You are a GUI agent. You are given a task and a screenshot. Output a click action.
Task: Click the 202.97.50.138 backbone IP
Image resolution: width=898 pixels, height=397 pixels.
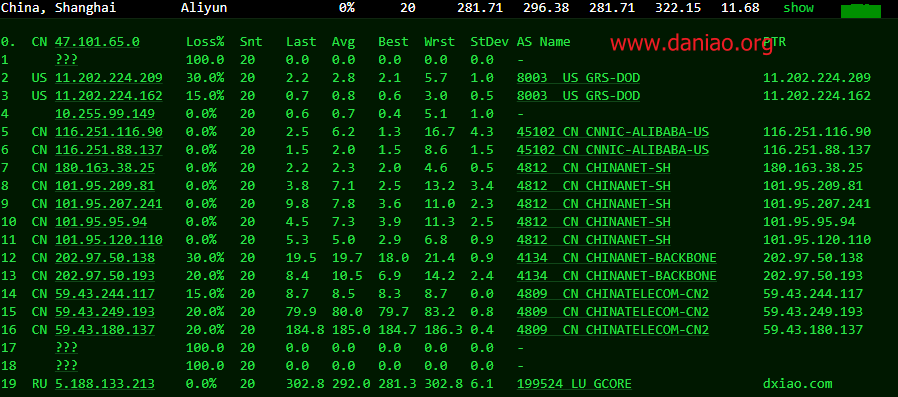[105, 258]
